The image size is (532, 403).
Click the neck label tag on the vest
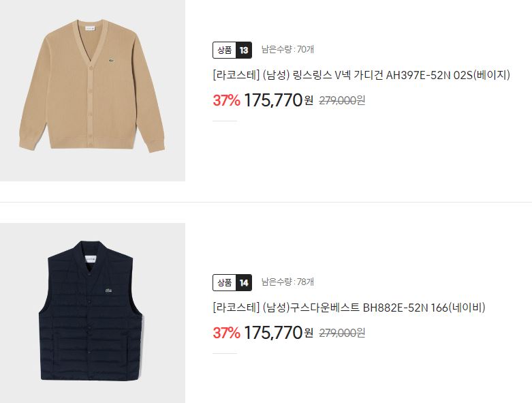coord(90,259)
